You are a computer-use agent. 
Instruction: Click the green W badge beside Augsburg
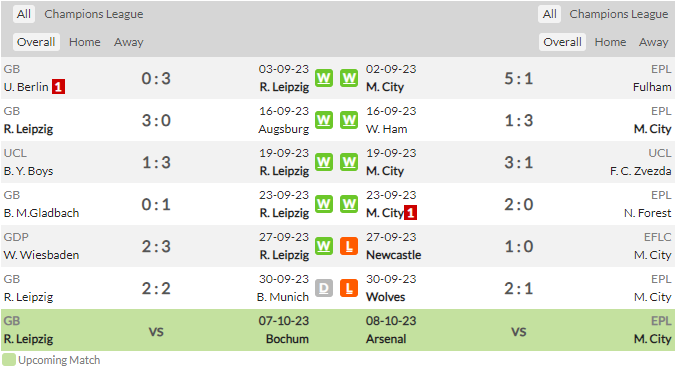pyautogui.click(x=324, y=120)
